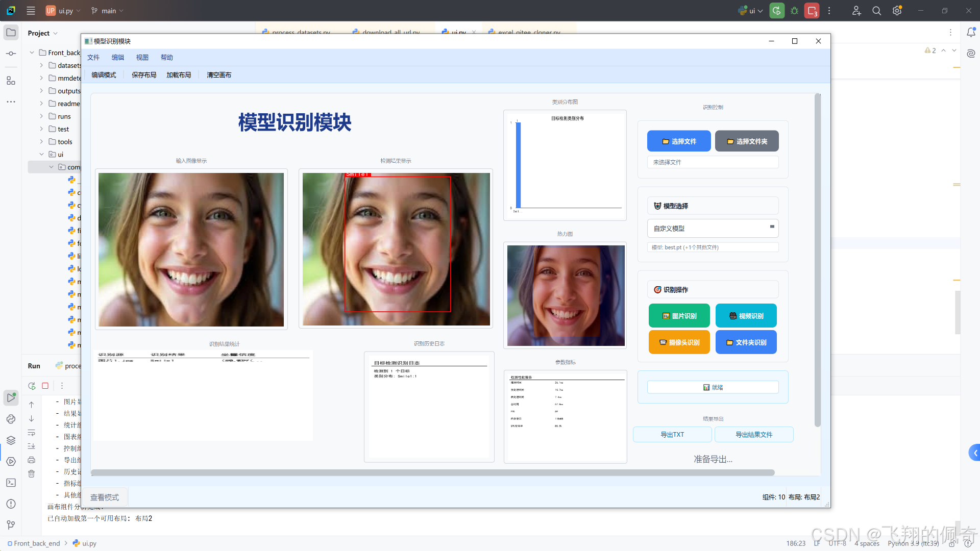Click the 选择文件 button
This screenshot has width=980, height=551.
point(679,141)
